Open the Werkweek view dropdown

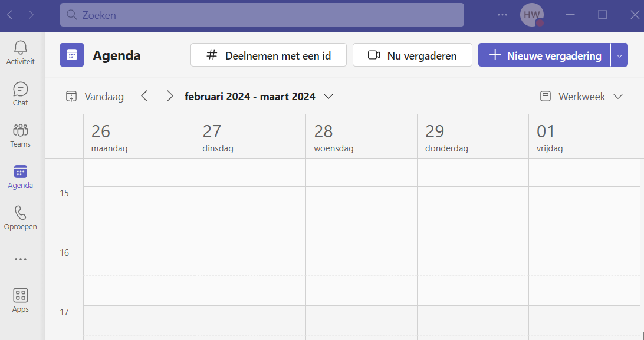click(x=581, y=97)
